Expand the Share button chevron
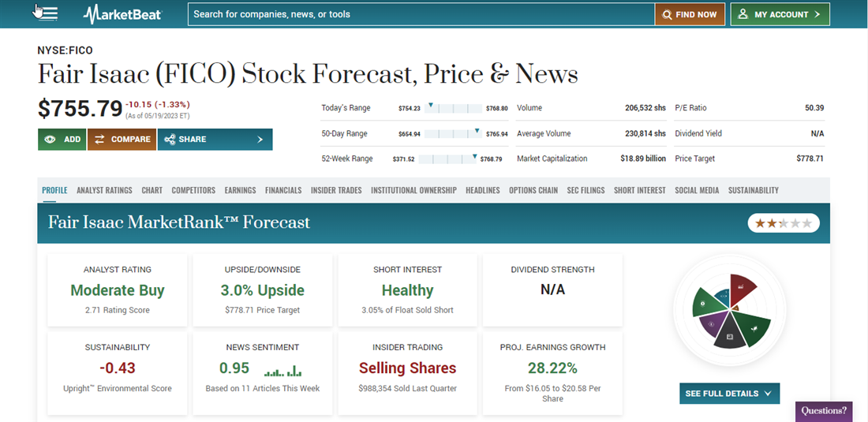 coord(260,140)
